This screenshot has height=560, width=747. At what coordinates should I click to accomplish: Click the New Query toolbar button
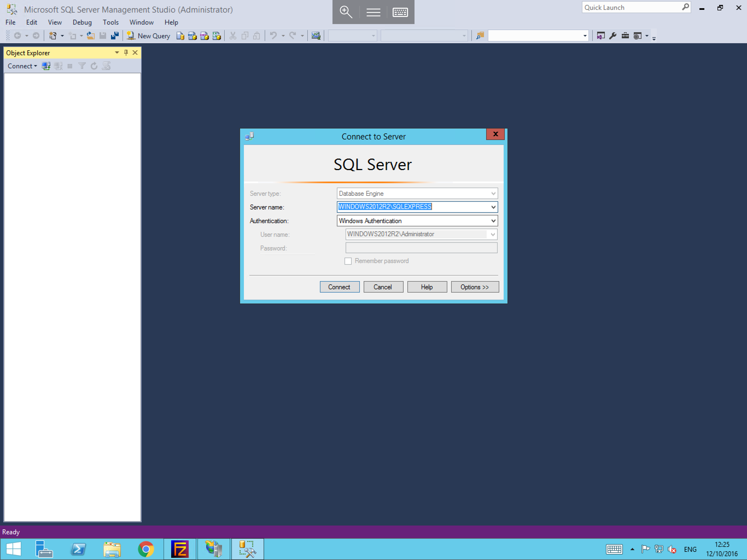[148, 36]
